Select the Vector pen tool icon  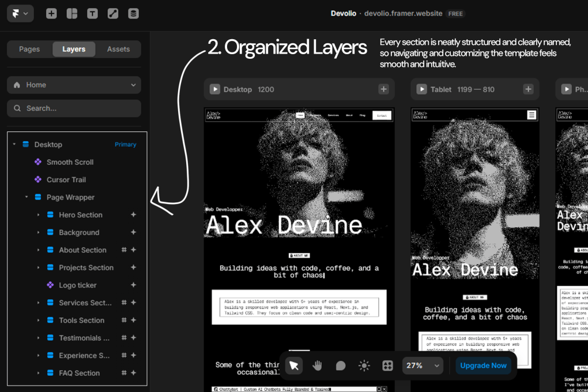pos(113,13)
